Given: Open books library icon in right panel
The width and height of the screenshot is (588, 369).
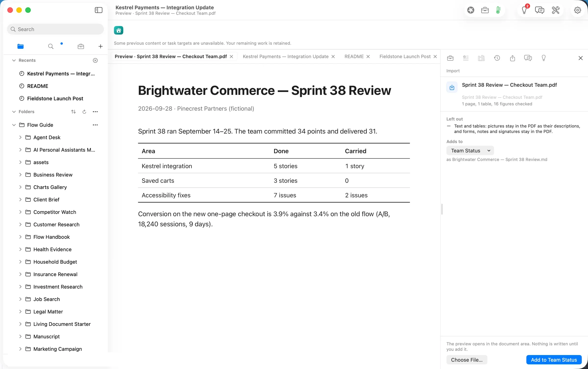Looking at the screenshot, I should (481, 58).
